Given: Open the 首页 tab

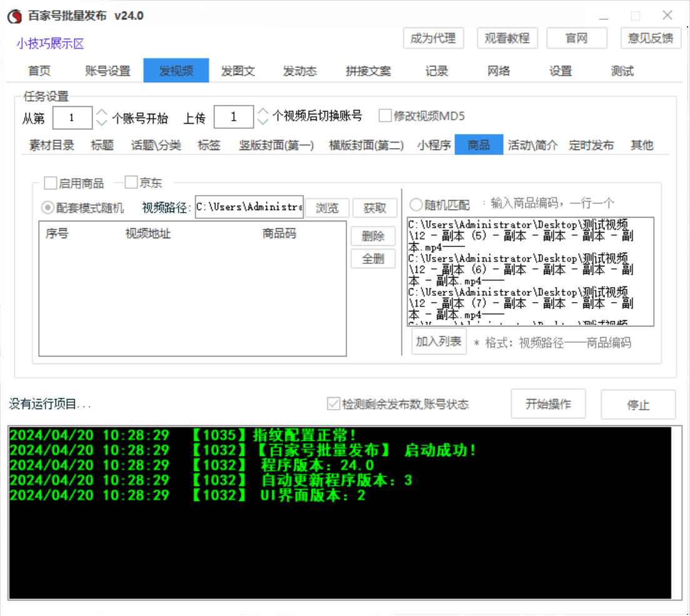Looking at the screenshot, I should [39, 71].
